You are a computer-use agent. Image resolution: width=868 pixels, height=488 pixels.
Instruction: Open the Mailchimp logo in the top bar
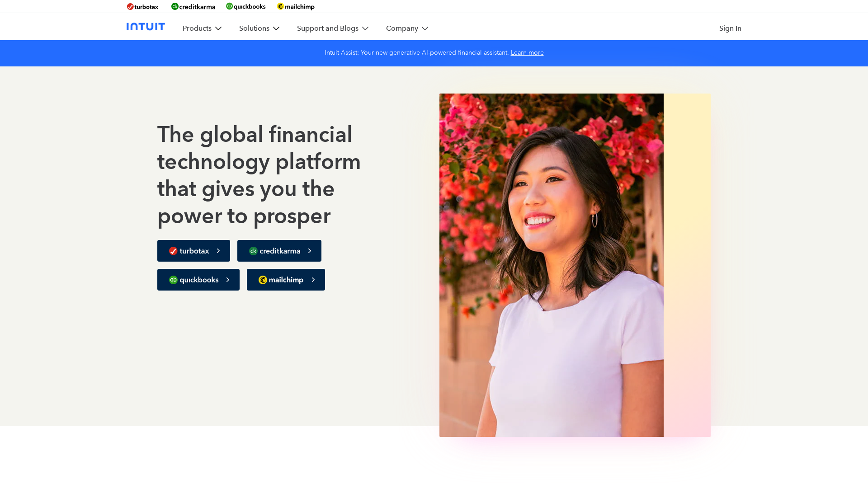296,6
